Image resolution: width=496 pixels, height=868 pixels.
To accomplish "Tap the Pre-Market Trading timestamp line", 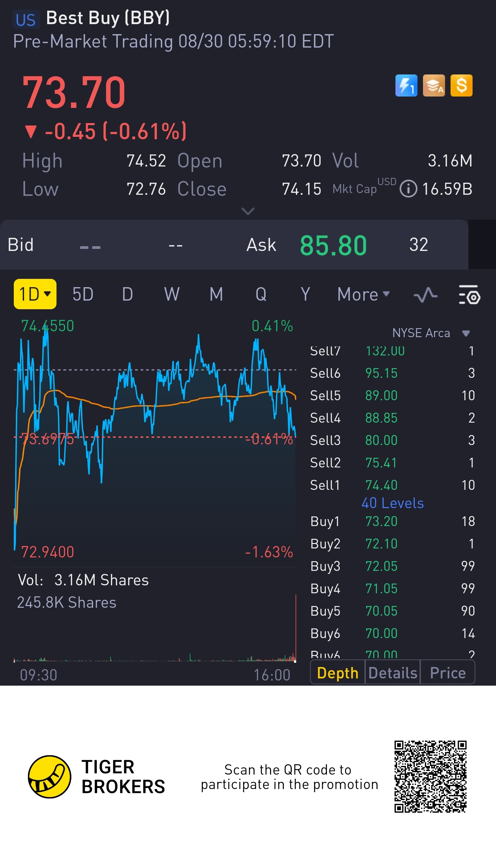I will coord(174,41).
